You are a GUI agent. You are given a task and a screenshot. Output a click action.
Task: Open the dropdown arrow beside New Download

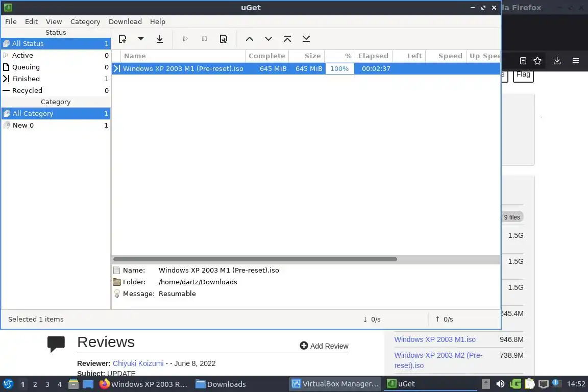[141, 39]
